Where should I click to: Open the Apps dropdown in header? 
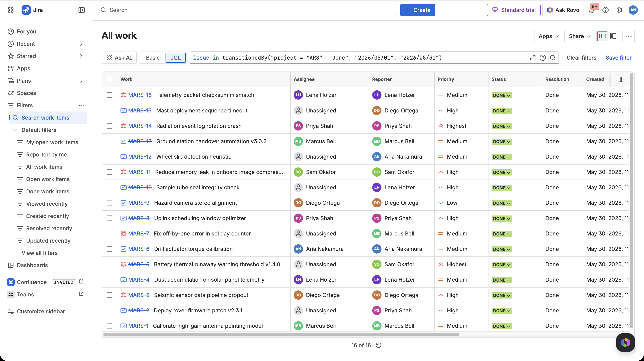point(548,36)
